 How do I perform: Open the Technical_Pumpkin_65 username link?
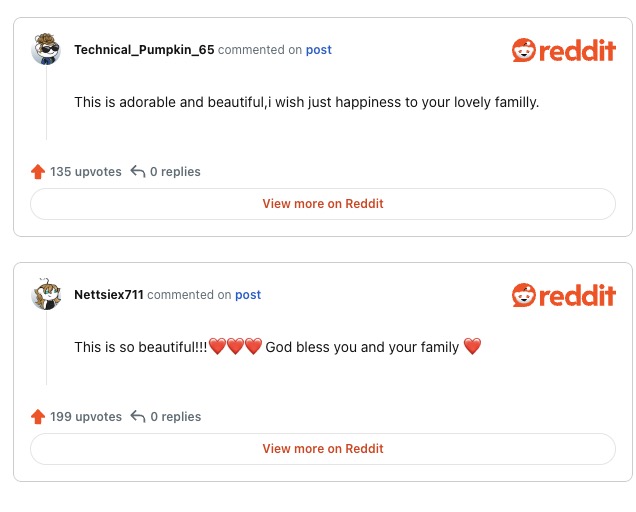click(144, 50)
